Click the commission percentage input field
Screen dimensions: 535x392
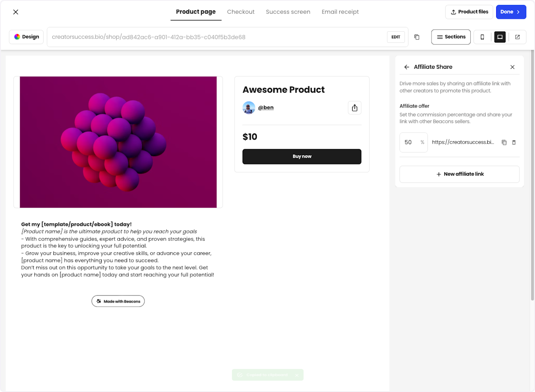pos(413,142)
